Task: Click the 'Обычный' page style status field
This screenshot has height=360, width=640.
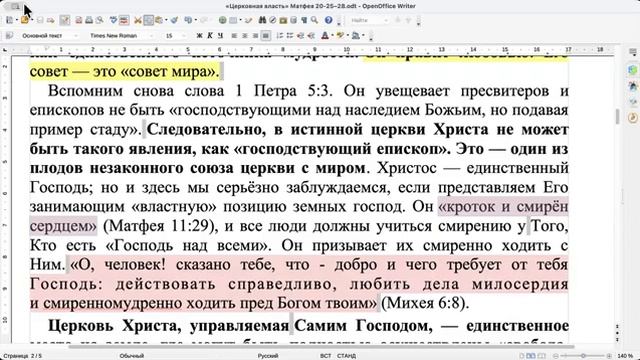Action: tap(131, 356)
